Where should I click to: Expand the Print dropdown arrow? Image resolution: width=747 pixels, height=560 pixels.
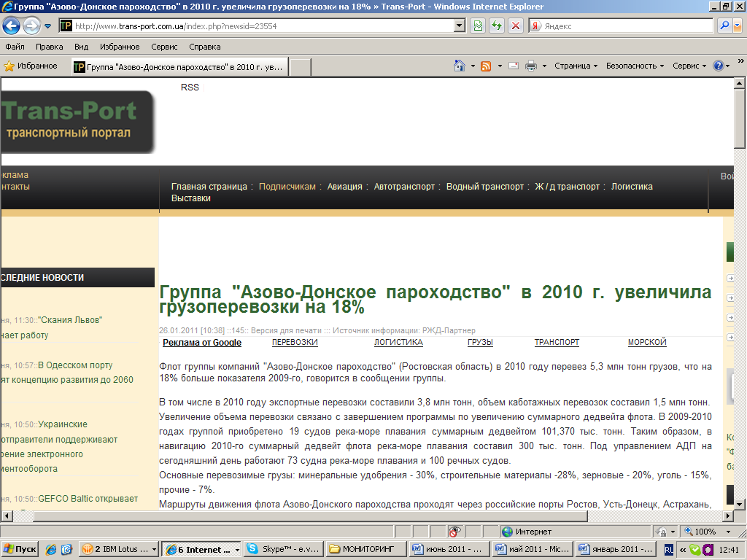544,66
